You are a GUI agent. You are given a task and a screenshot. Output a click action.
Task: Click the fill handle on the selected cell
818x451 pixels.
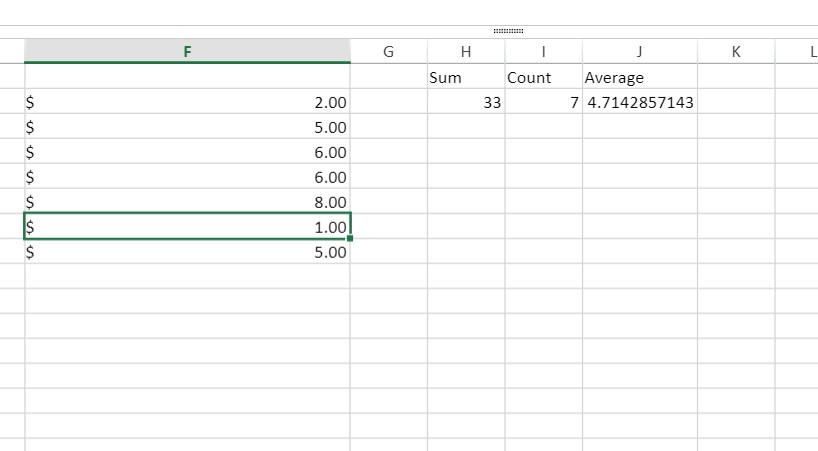pyautogui.click(x=350, y=239)
